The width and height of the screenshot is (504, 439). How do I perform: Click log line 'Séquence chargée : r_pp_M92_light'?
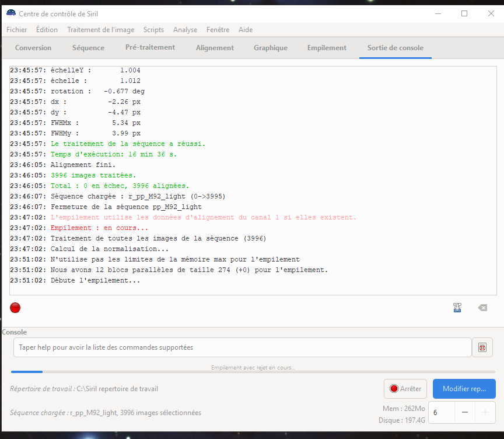(138, 196)
